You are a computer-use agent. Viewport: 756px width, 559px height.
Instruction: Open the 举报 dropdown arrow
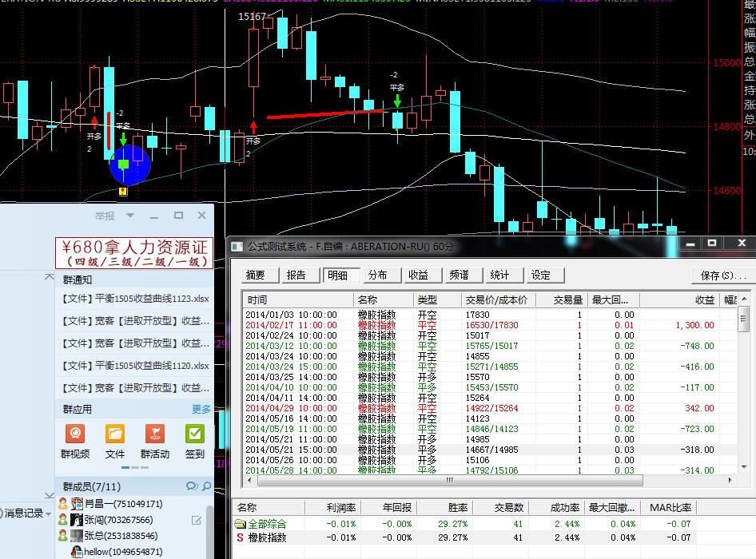coord(130,216)
